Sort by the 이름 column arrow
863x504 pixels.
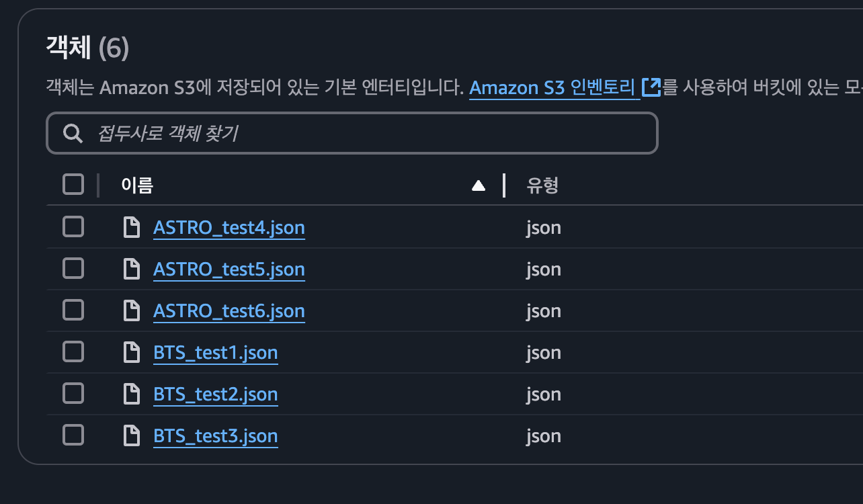479,185
